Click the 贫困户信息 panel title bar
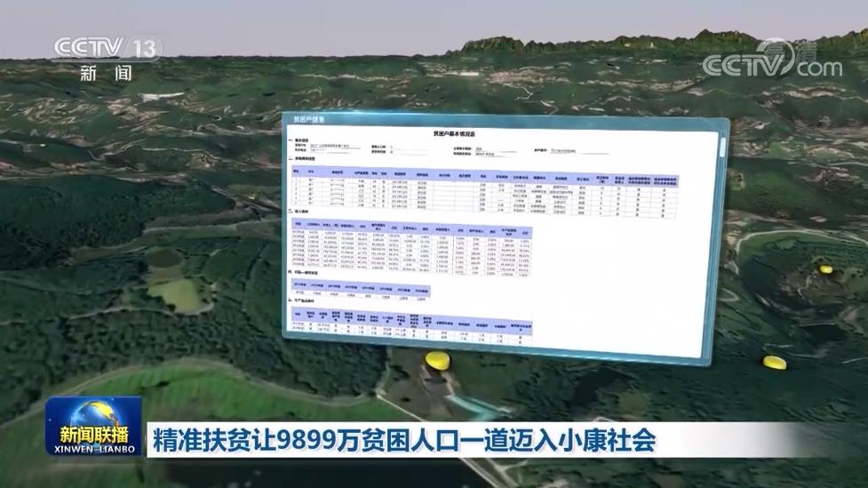868x488 pixels. [x=308, y=120]
